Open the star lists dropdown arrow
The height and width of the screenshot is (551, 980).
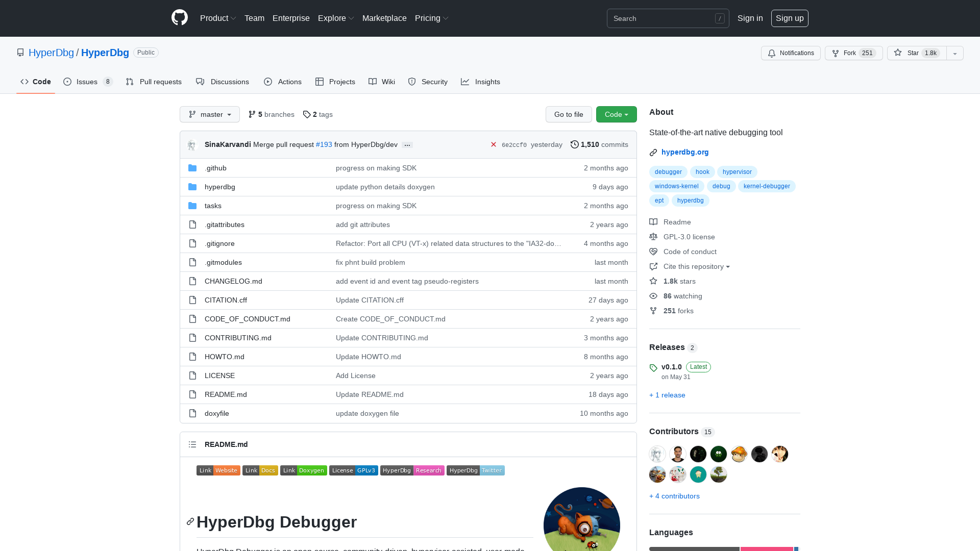(955, 53)
